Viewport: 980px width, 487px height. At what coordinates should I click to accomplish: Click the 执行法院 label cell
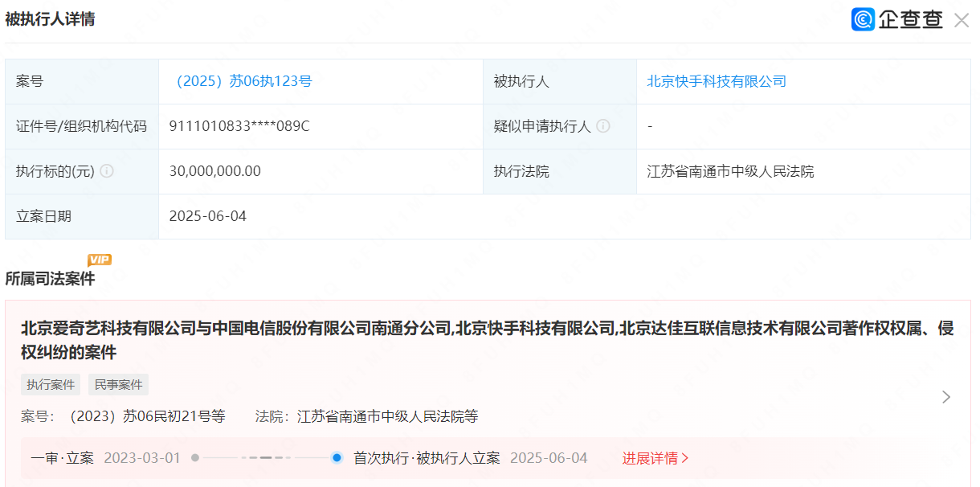560,171
